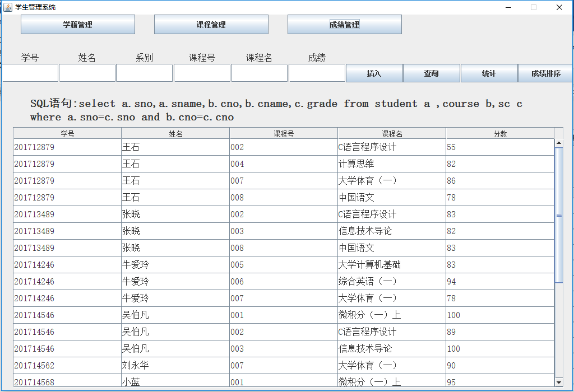Focus the 课程名 input field
The height and width of the screenshot is (392, 574).
[259, 73]
